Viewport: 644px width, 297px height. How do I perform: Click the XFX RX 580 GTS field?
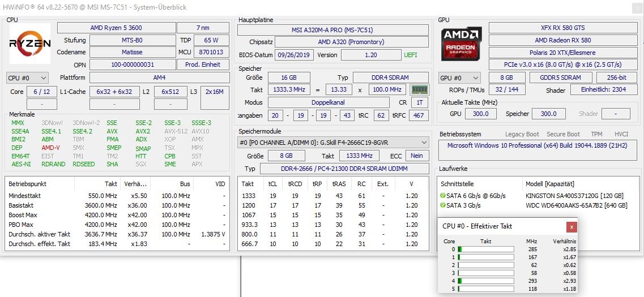[562, 28]
